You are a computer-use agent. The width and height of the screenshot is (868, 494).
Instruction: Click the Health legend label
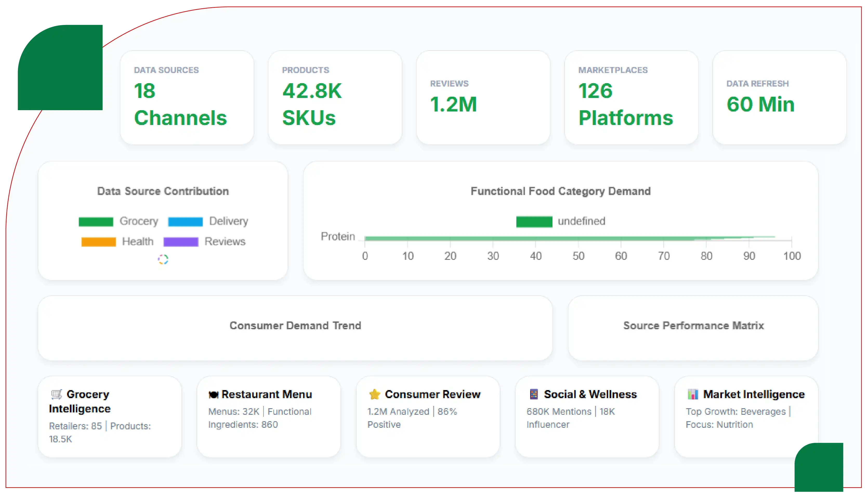(138, 242)
